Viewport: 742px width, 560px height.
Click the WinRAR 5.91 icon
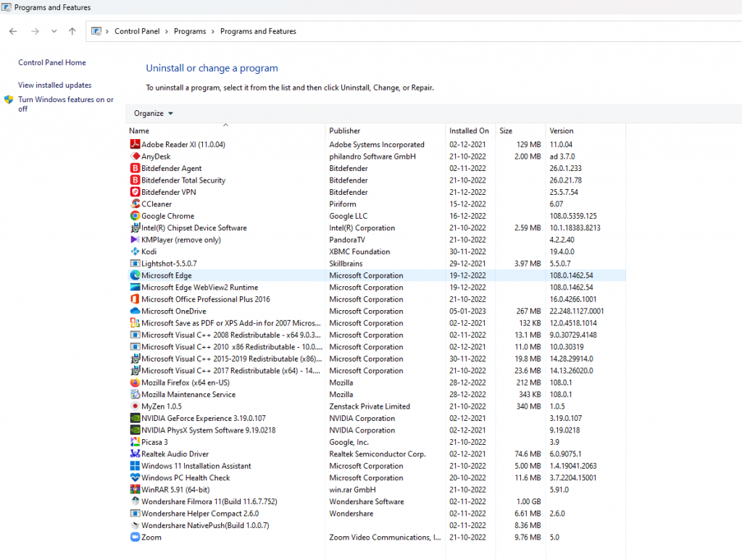135,490
